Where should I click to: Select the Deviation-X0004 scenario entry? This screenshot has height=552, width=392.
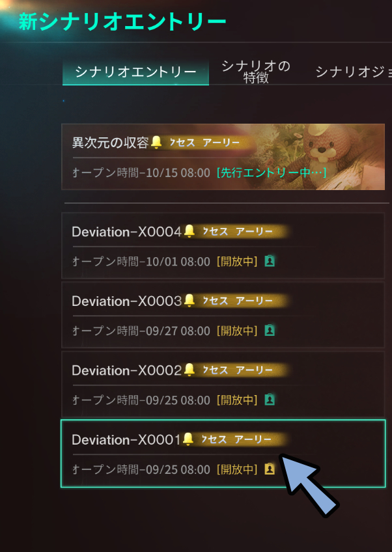(223, 245)
